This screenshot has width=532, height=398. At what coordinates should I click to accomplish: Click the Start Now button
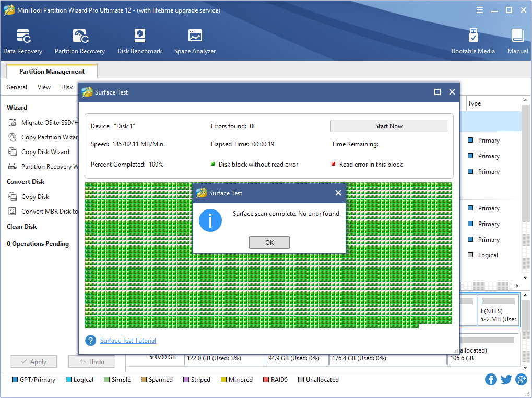tap(388, 125)
